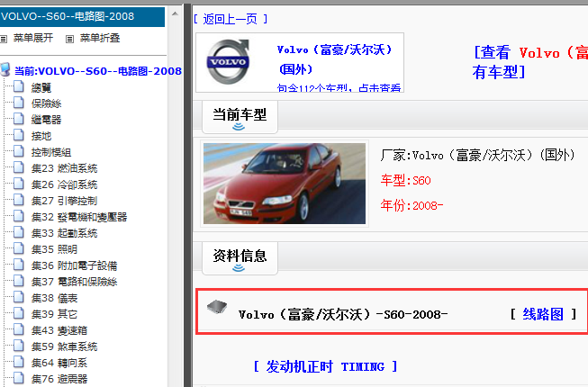Viewport: 588px width, 387px height.
Task: Select 集59 煞車系統 in the tree
Action: tap(65, 346)
